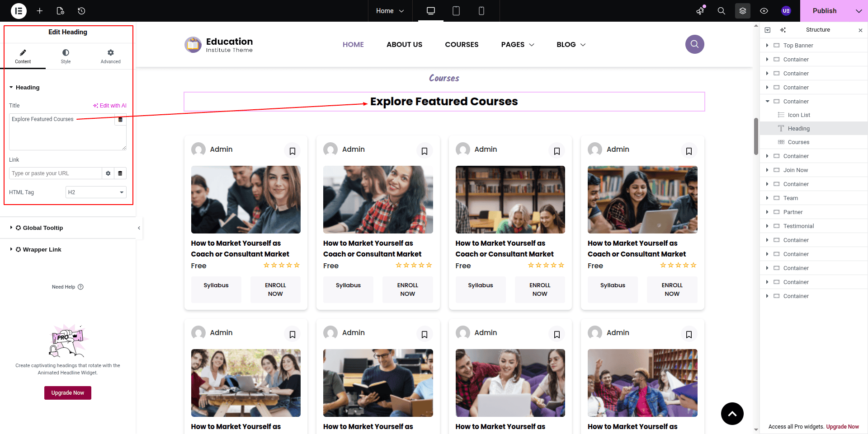Open the History clock icon

click(81, 11)
